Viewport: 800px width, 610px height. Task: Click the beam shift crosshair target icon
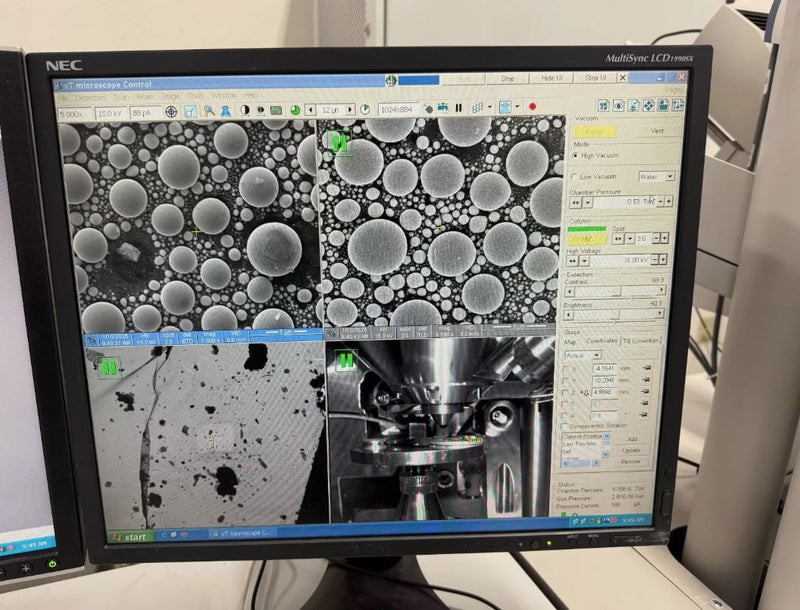coord(171,111)
